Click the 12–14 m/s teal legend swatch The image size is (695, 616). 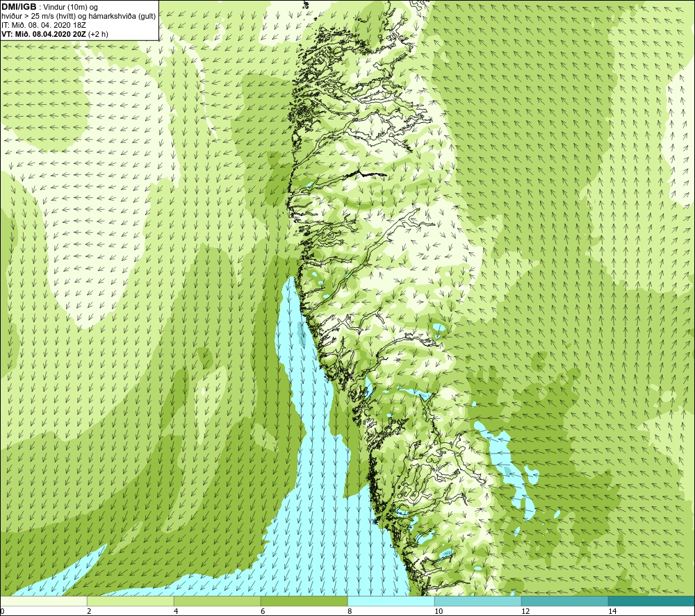coord(564,601)
